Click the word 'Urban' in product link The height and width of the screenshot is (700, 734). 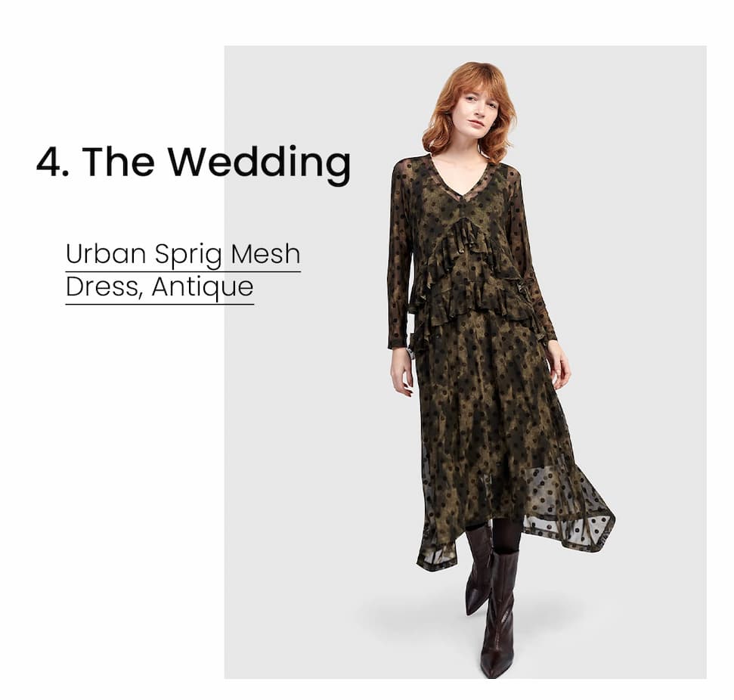(x=106, y=254)
